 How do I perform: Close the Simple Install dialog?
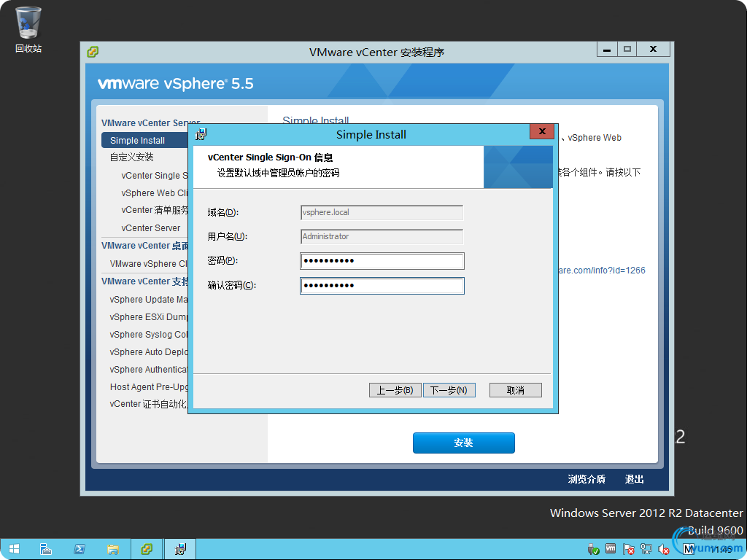pyautogui.click(x=542, y=131)
